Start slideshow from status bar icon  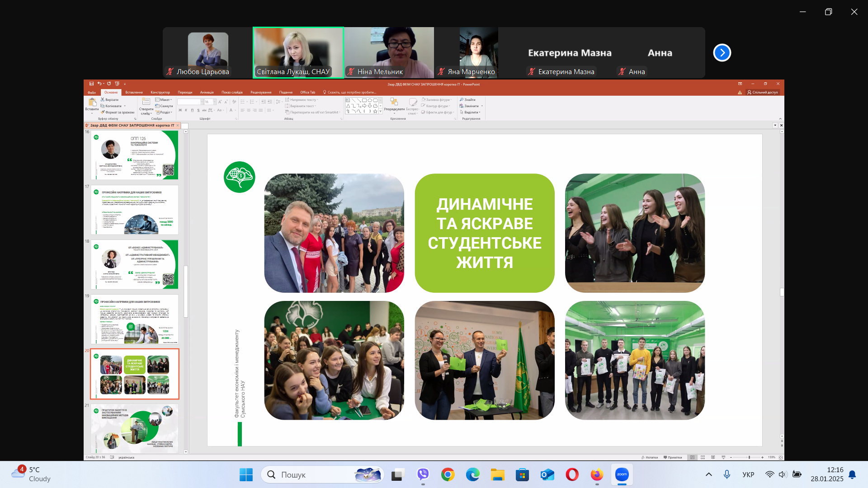723,457
